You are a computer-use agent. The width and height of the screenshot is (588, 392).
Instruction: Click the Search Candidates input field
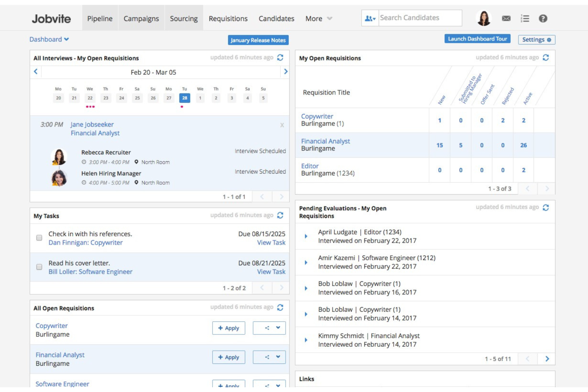[x=420, y=18]
